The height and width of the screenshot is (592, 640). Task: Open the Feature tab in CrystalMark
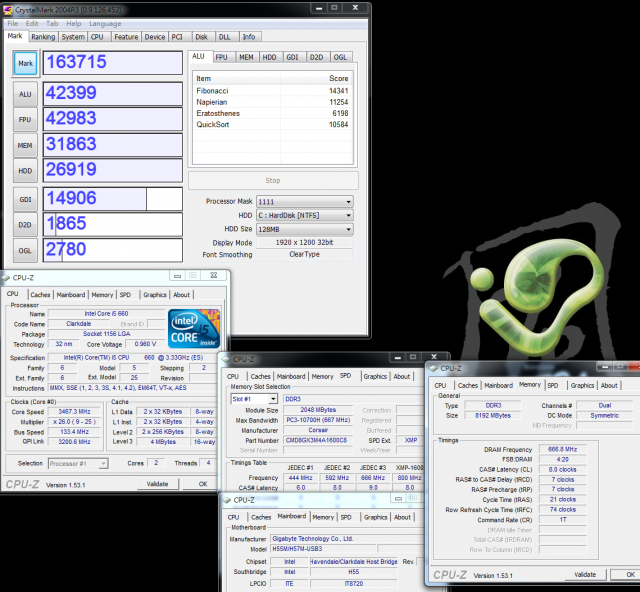tap(126, 37)
